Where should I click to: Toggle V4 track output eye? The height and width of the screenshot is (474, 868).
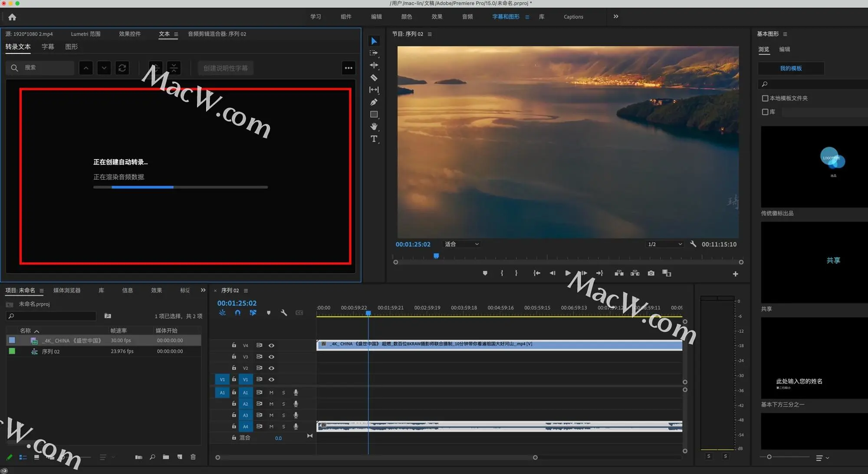click(x=271, y=346)
